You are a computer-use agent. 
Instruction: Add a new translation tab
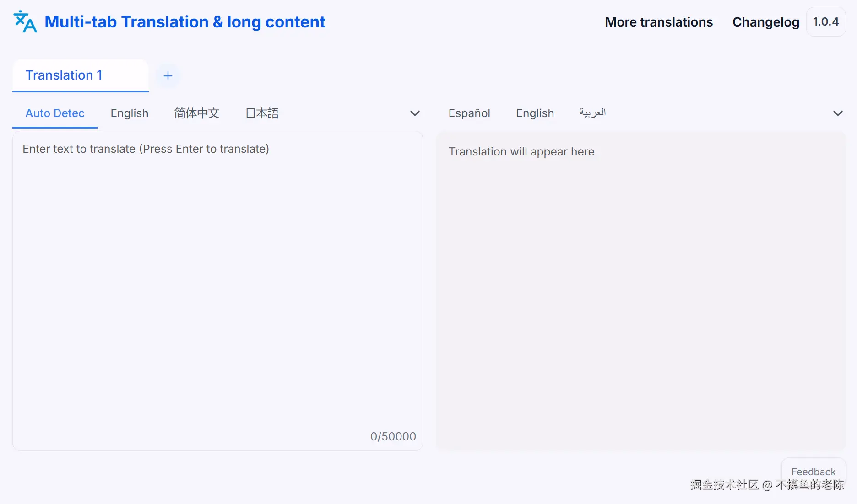[x=168, y=76]
